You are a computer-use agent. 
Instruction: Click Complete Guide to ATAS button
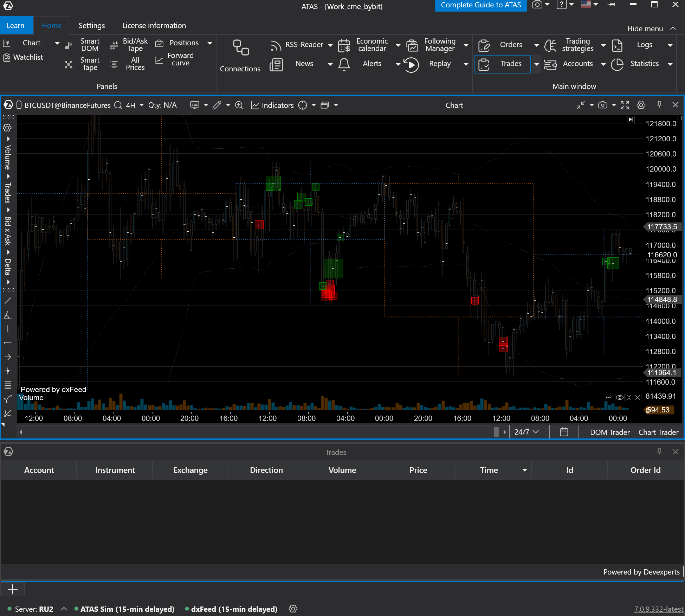coord(481,5)
